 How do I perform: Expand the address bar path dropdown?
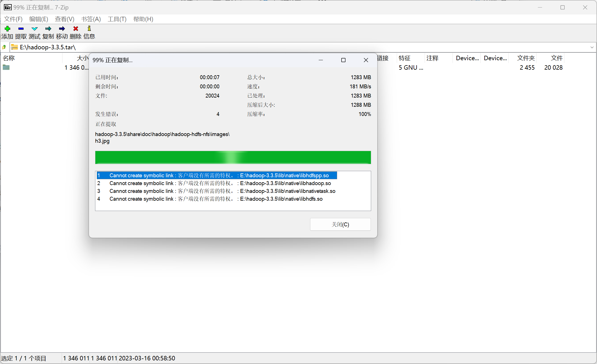[x=592, y=47]
